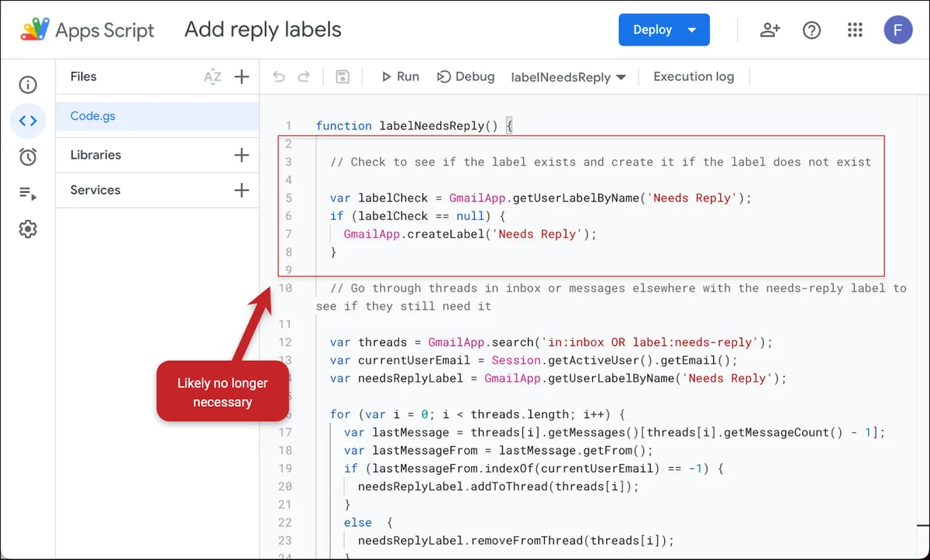Start Debug on the function
This screenshot has height=560, width=930.
(x=466, y=77)
